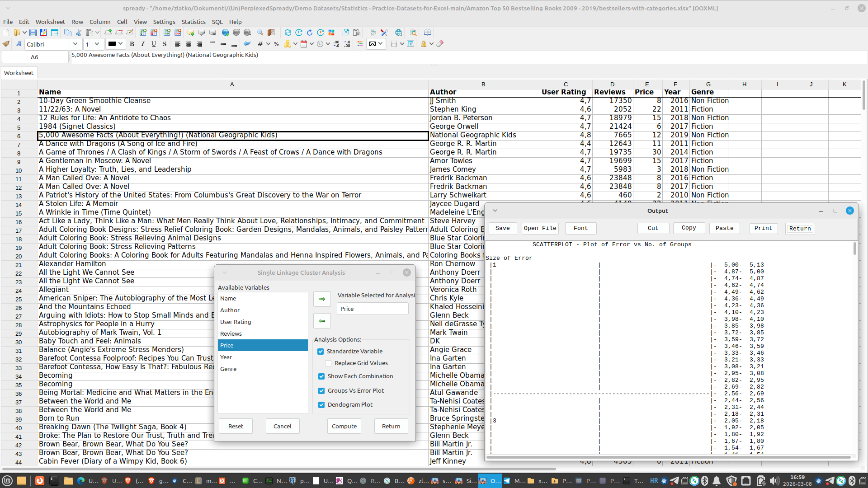Viewport: 868px width, 488px height.
Task: Click the move variable right green arrow
Action: pyautogui.click(x=322, y=299)
